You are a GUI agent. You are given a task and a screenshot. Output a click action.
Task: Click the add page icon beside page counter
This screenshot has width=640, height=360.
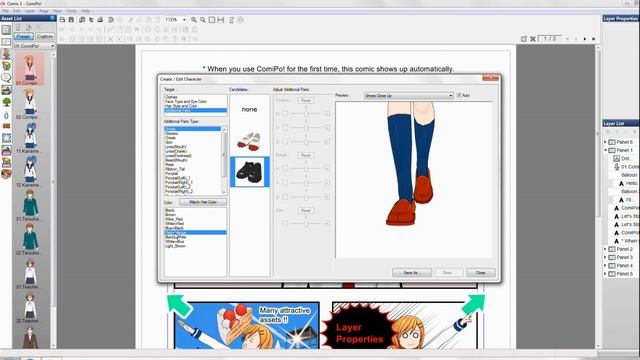[524, 39]
